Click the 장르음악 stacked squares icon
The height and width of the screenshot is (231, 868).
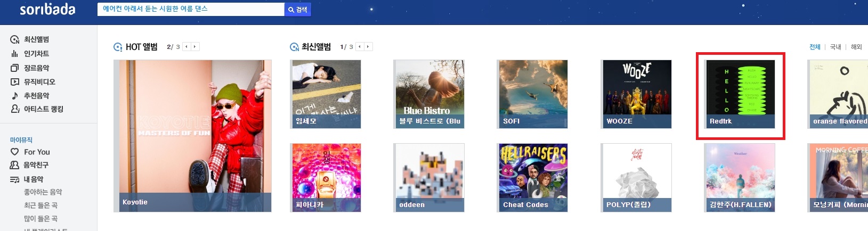15,68
